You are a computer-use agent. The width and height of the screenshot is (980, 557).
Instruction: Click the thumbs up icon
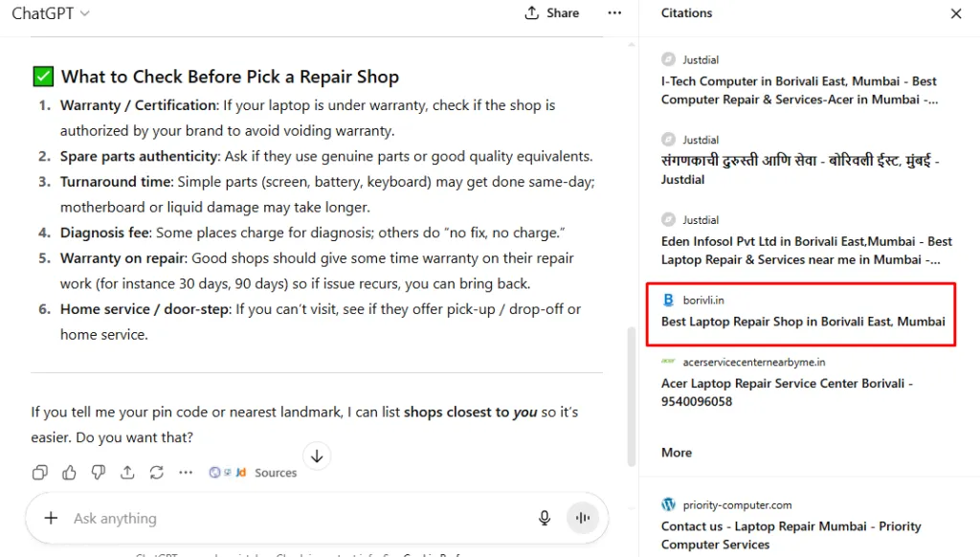click(69, 472)
